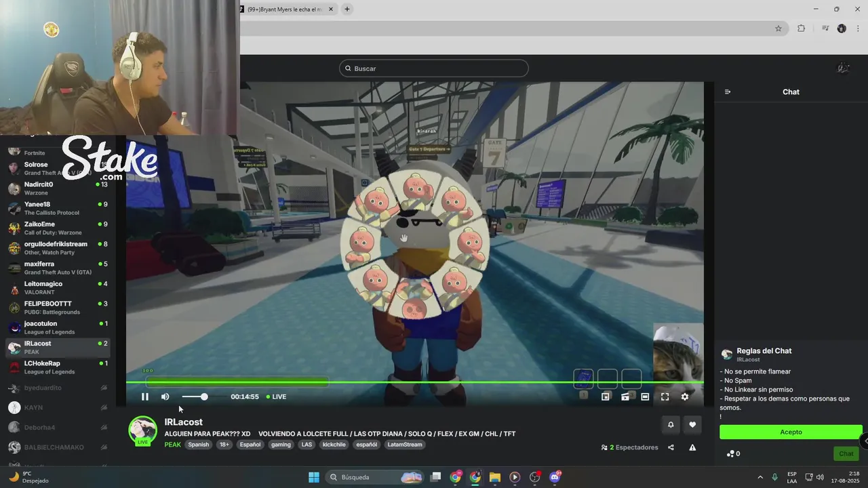Viewport: 868px width, 488px height.
Task: Open Solrose channel in sidebar
Action: point(58,169)
